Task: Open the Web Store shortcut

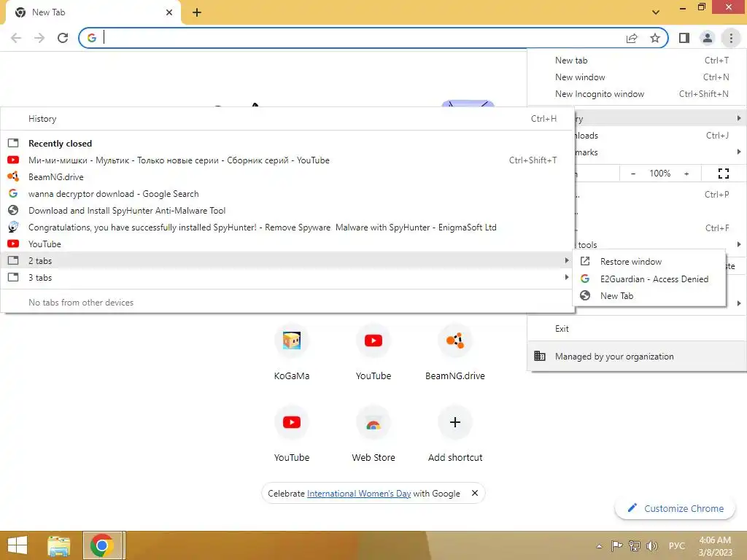Action: click(373, 435)
